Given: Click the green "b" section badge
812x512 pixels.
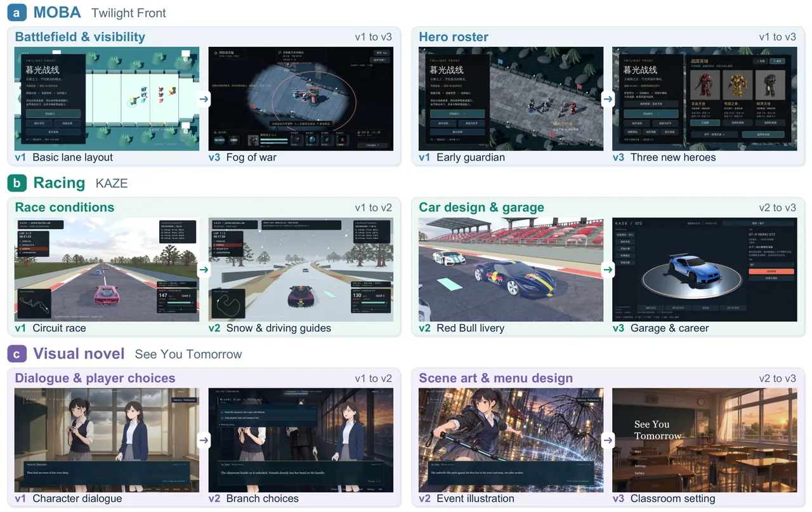Looking at the screenshot, I should (x=16, y=183).
